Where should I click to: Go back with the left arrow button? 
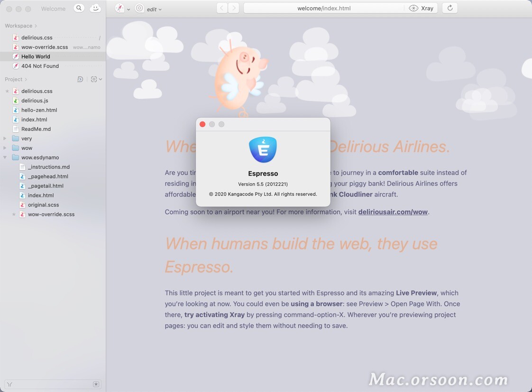[x=222, y=8]
